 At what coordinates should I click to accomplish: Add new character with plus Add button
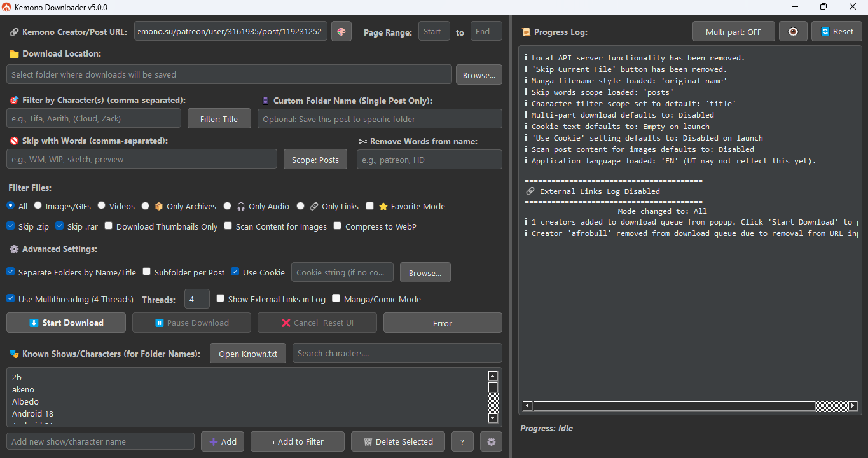(223, 441)
